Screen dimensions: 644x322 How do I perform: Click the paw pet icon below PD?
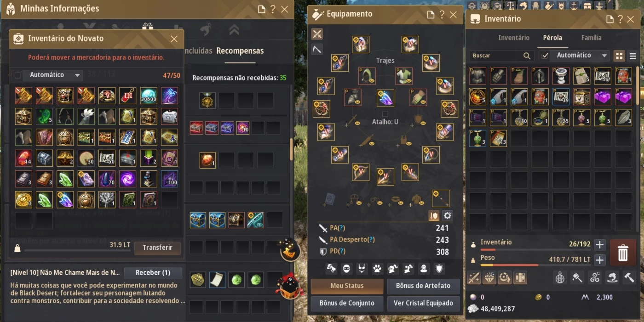pyautogui.click(x=377, y=268)
